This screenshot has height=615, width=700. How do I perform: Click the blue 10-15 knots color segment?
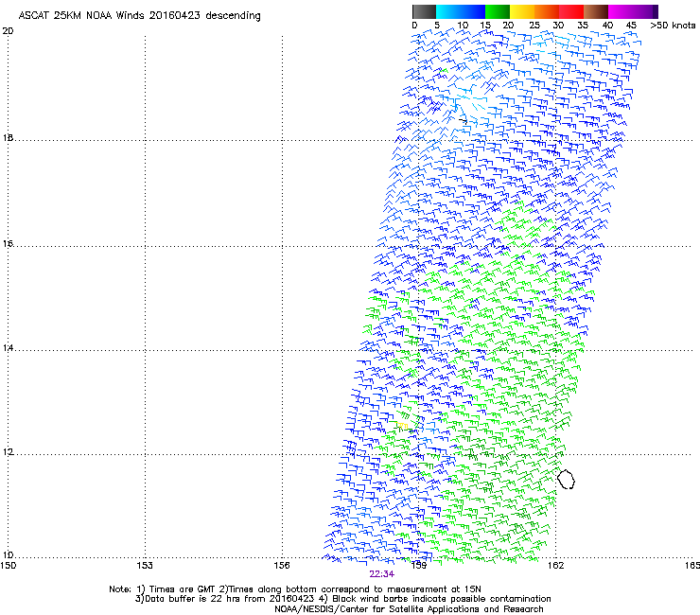coord(473,11)
